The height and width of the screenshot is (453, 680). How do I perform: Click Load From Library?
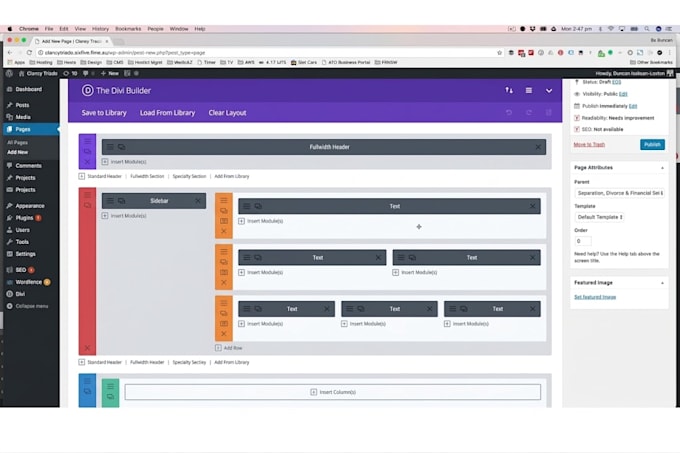pyautogui.click(x=167, y=113)
